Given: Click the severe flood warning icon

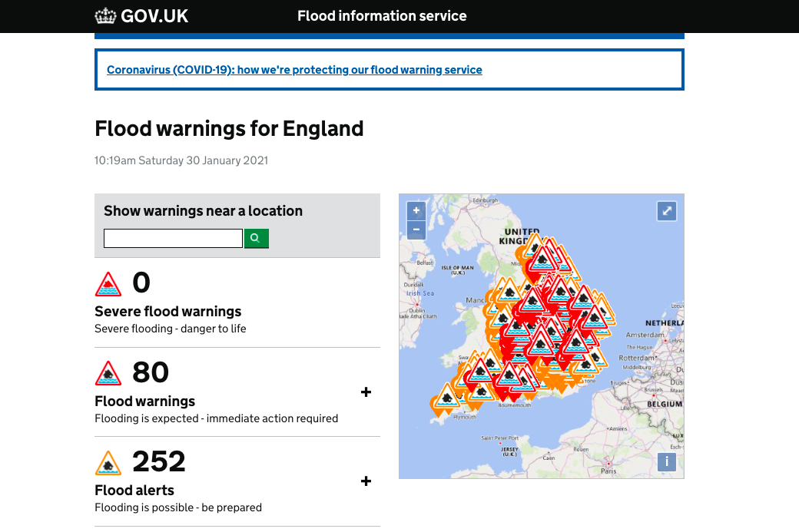Looking at the screenshot, I should click(x=108, y=284).
